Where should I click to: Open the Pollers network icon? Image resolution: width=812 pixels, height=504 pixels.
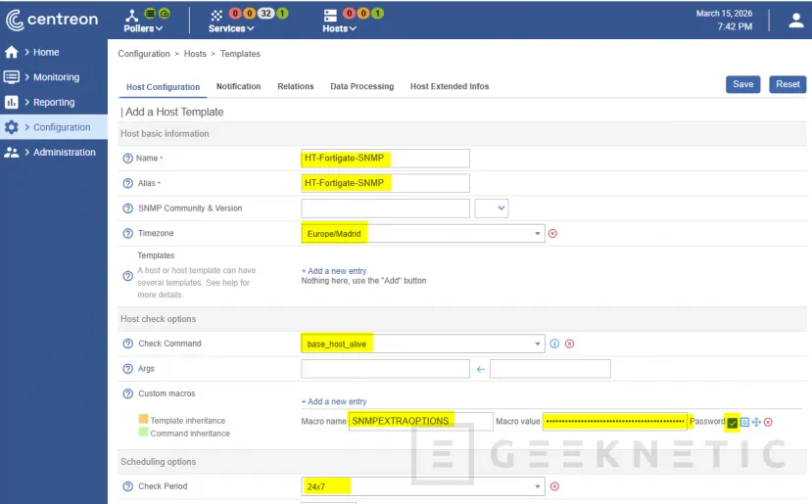click(132, 15)
